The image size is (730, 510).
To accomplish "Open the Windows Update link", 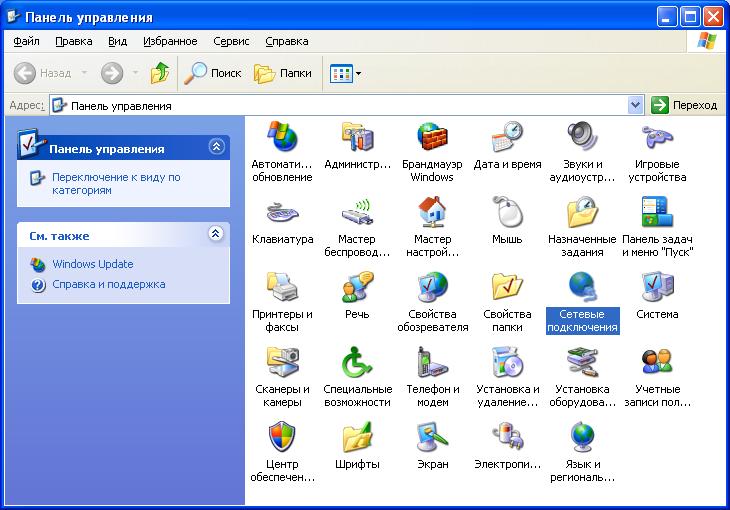I will click(93, 264).
